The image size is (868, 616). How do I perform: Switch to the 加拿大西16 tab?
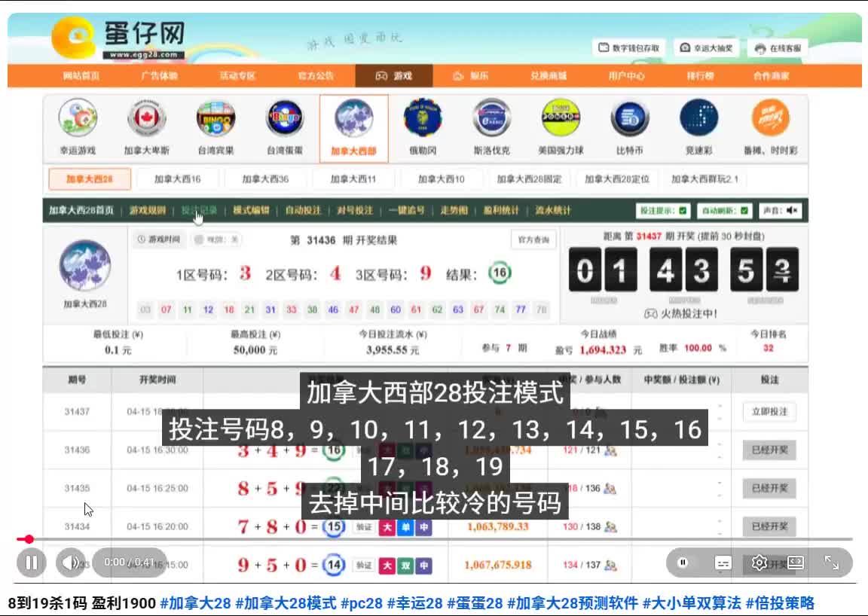pos(177,179)
